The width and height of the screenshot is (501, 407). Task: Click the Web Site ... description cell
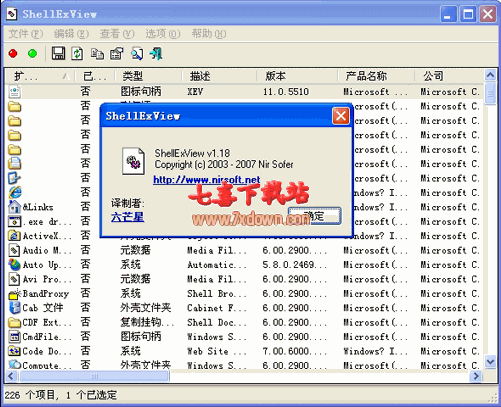click(217, 351)
